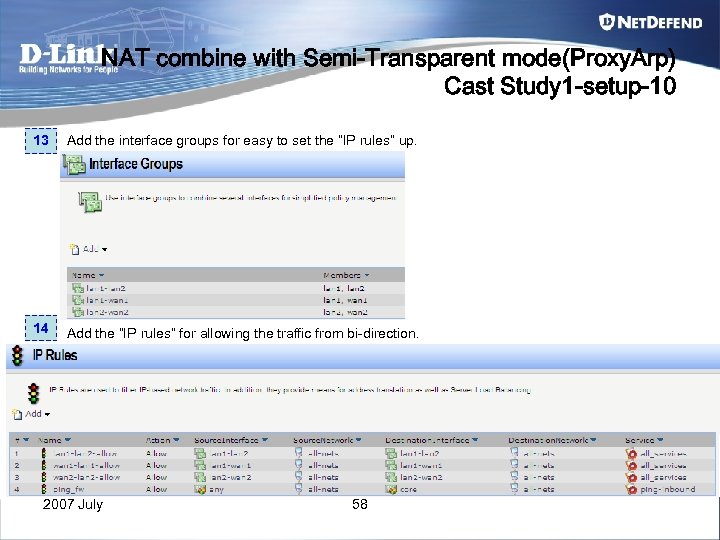Open the lan1-lan2-allow rule
This screenshot has width=720, height=540.
(x=84, y=453)
